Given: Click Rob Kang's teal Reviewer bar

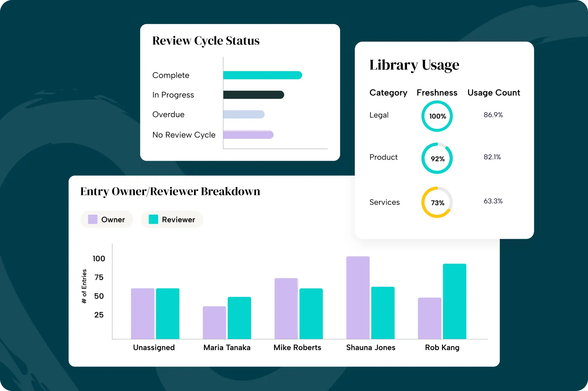Looking at the screenshot, I should click(x=454, y=301).
